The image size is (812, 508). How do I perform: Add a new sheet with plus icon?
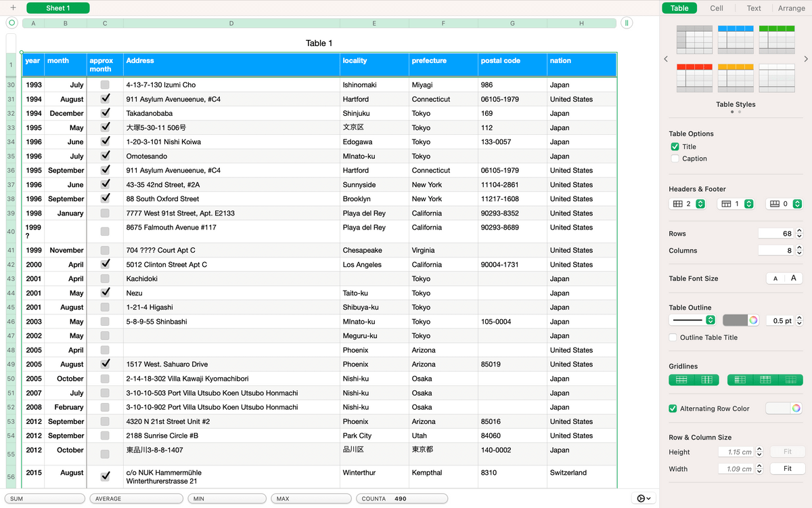(x=13, y=8)
